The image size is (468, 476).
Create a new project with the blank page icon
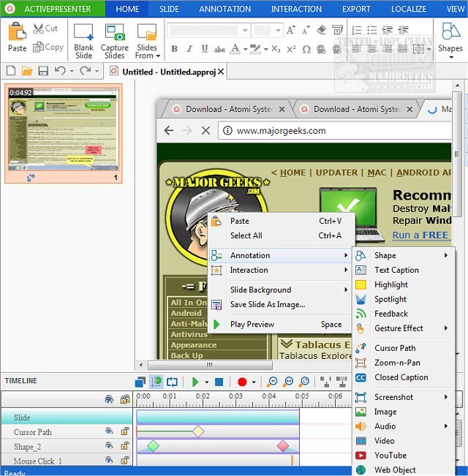(11, 71)
